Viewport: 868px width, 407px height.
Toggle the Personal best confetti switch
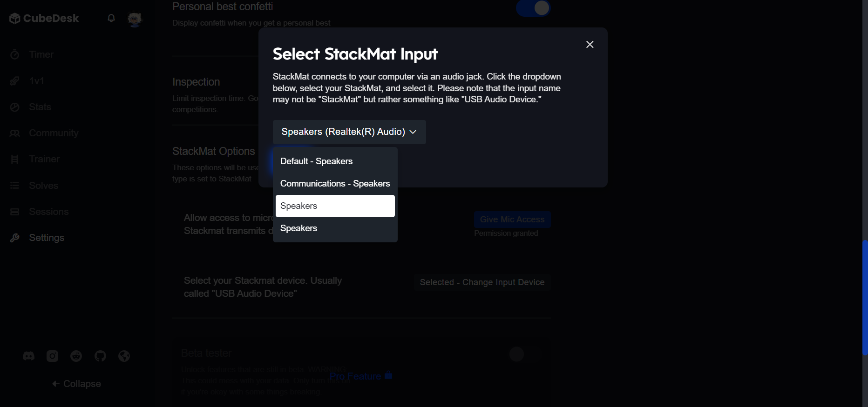click(x=533, y=8)
